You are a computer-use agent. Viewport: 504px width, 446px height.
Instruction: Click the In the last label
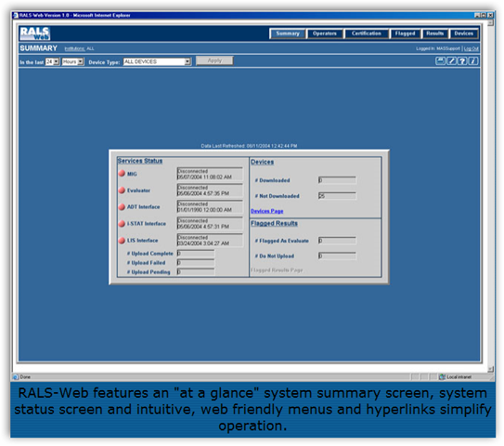pyautogui.click(x=32, y=62)
